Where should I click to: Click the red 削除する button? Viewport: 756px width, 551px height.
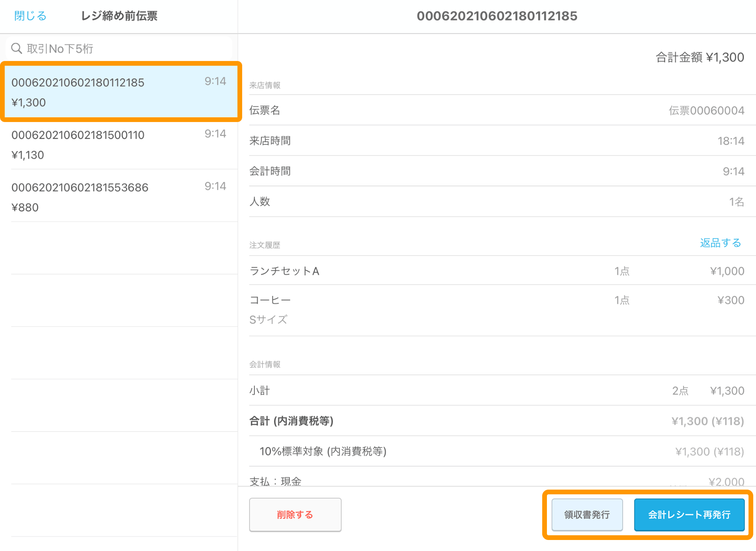point(295,514)
